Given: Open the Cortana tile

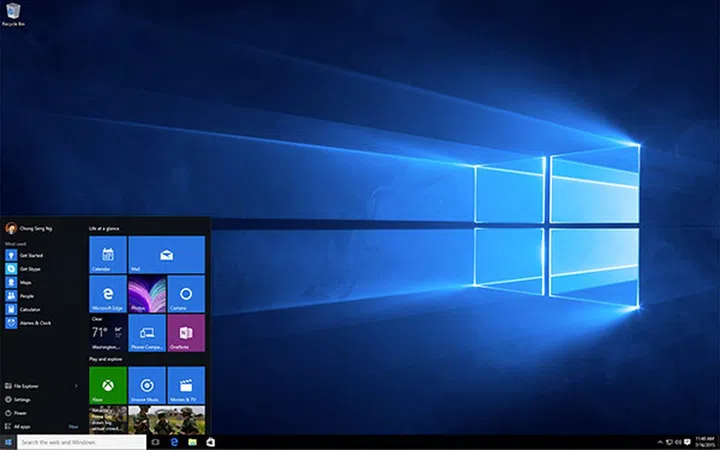Looking at the screenshot, I should coord(186,294).
